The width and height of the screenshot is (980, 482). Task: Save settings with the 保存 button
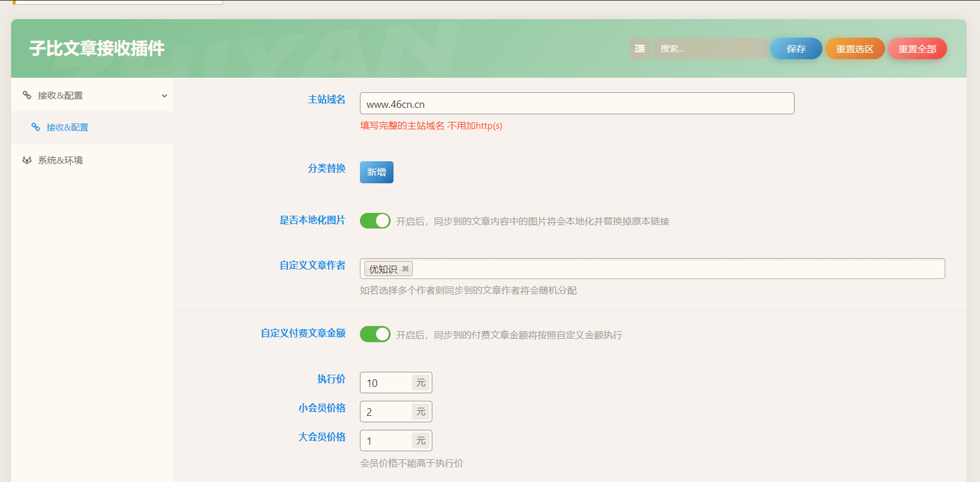pos(796,49)
